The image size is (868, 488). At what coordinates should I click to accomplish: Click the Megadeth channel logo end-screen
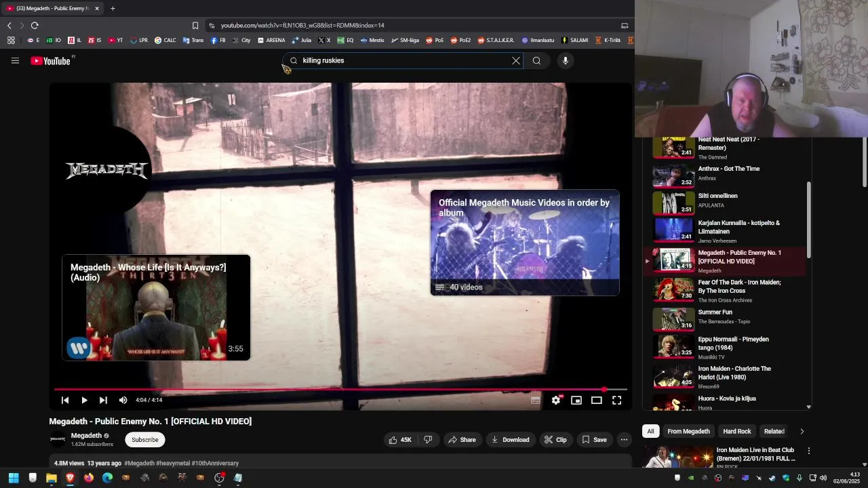pyautogui.click(x=106, y=169)
